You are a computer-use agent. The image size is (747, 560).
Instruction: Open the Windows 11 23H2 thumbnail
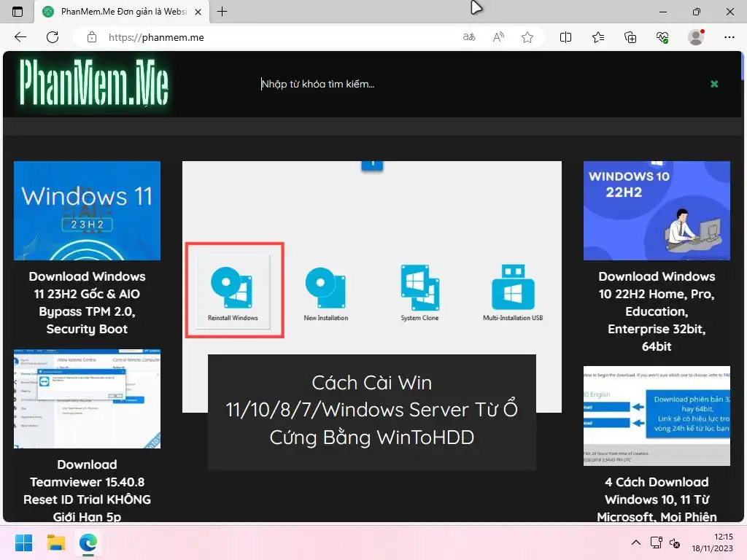88,211
